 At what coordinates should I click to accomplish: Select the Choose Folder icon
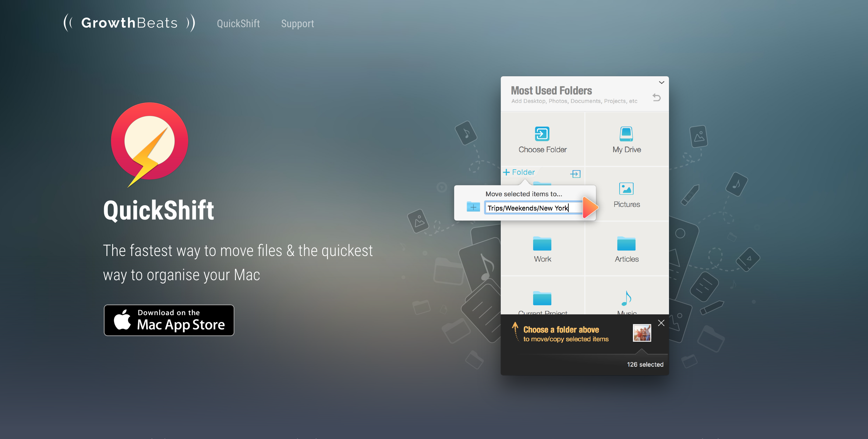click(x=542, y=134)
